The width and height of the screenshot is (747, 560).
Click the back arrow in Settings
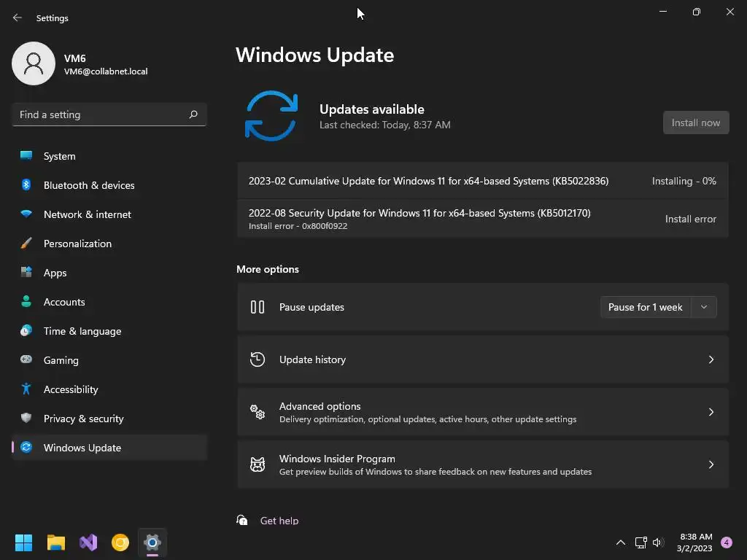coord(18,17)
